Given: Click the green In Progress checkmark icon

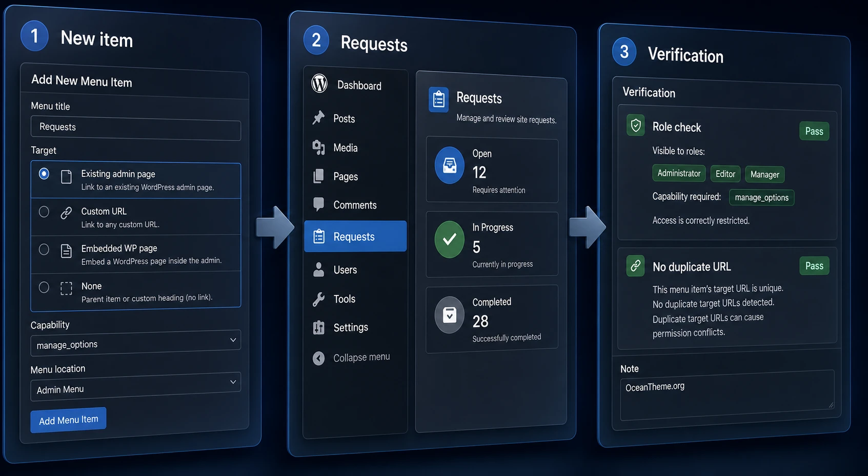Looking at the screenshot, I should tap(450, 239).
